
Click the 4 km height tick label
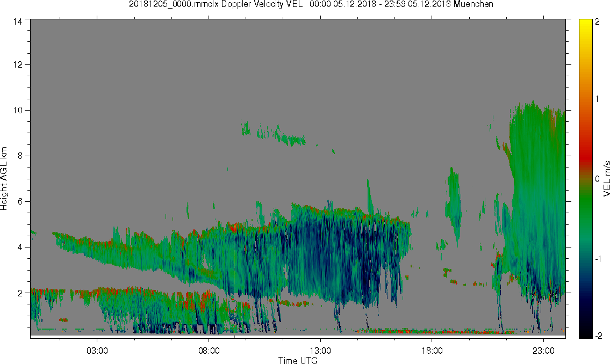[x=19, y=247]
